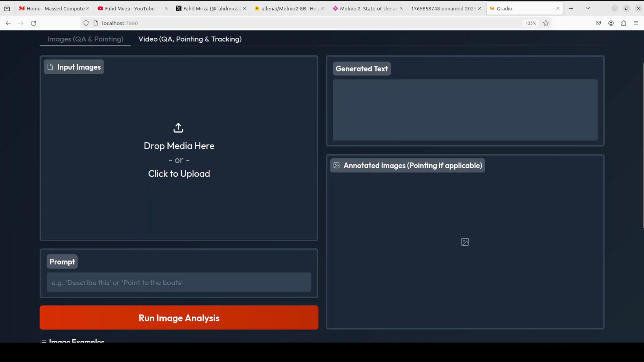Open the Save to Pocket icon
Image resolution: width=644 pixels, height=362 pixels.
click(x=598, y=23)
